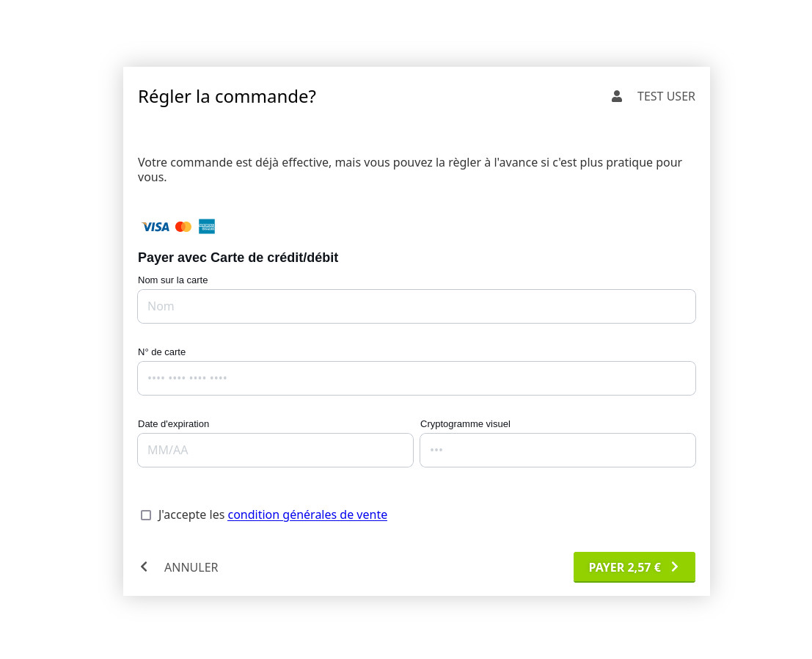The height and width of the screenshot is (659, 812).
Task: Click the 'Cryptogramme visuel' label
Action: click(x=465, y=424)
